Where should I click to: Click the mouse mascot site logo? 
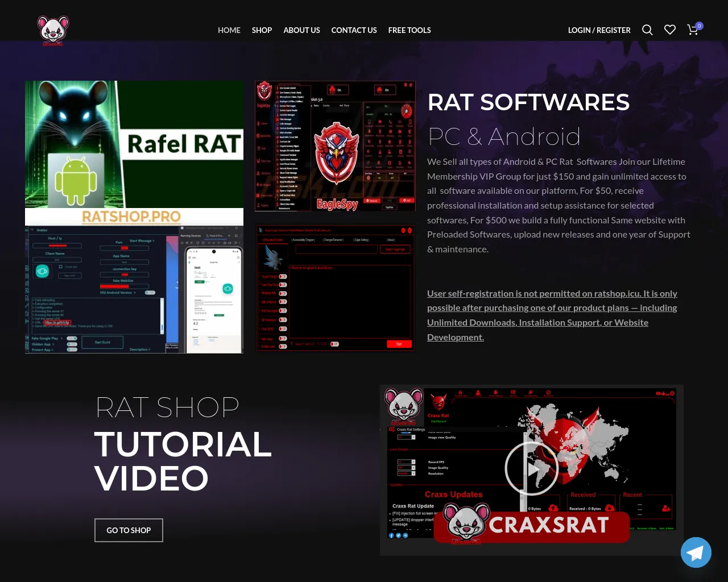click(53, 30)
